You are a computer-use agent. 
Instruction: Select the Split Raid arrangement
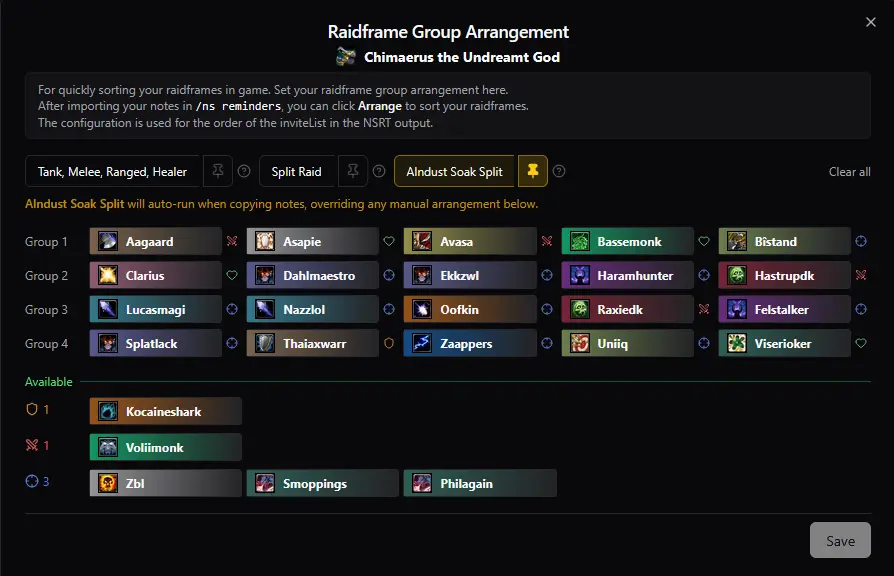pos(297,171)
